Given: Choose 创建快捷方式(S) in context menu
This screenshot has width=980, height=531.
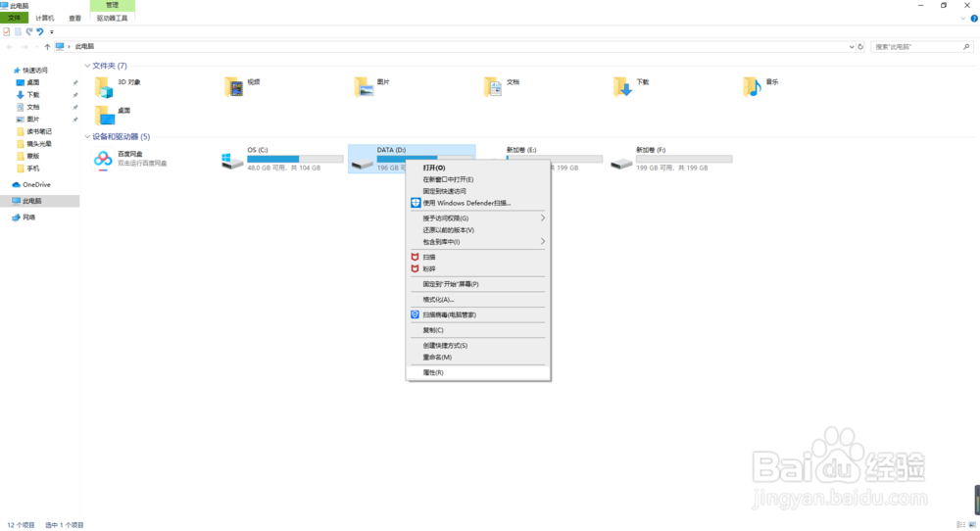Looking at the screenshot, I should click(x=478, y=346).
